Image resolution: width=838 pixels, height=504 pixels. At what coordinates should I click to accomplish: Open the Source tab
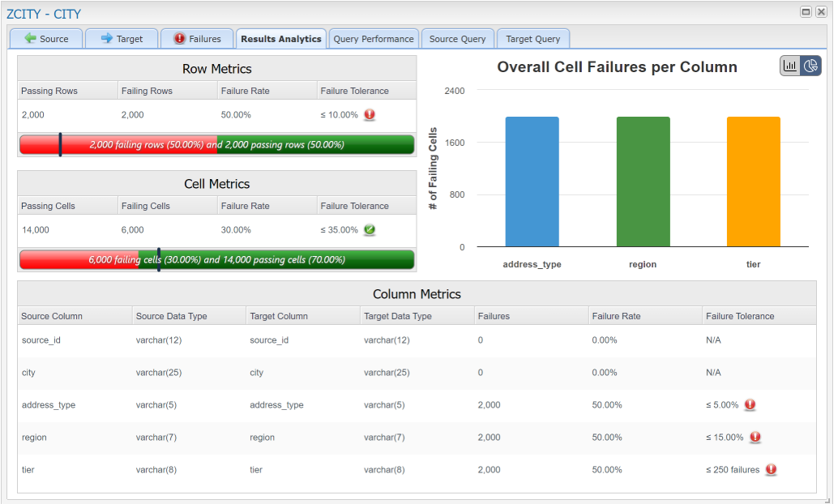(46, 39)
